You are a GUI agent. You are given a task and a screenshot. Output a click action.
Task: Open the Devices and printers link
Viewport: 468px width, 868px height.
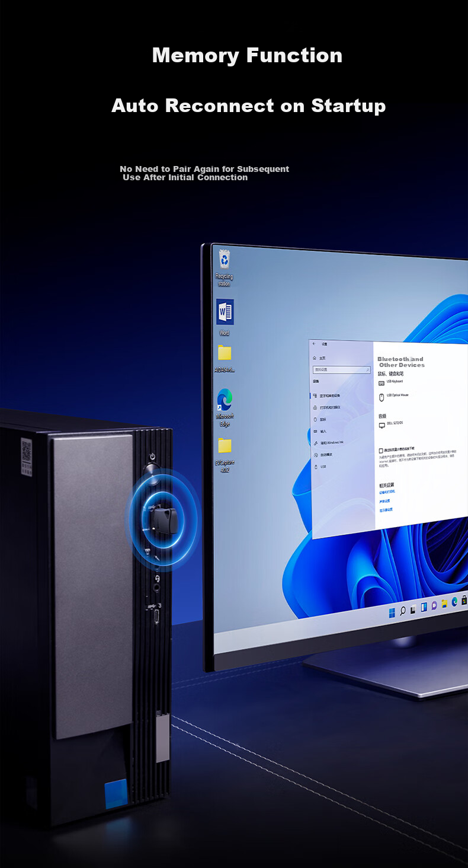click(387, 492)
